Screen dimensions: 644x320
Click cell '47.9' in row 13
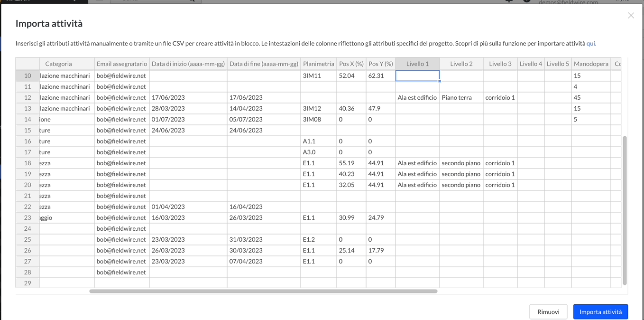point(381,108)
